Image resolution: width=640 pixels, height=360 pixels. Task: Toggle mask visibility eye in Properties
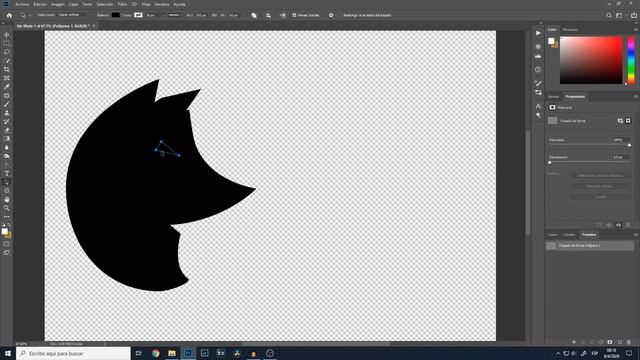(x=618, y=225)
